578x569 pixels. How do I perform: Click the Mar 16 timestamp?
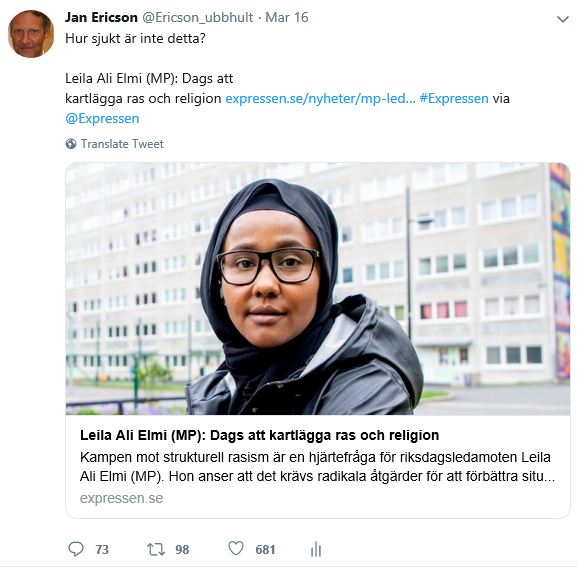click(x=287, y=17)
